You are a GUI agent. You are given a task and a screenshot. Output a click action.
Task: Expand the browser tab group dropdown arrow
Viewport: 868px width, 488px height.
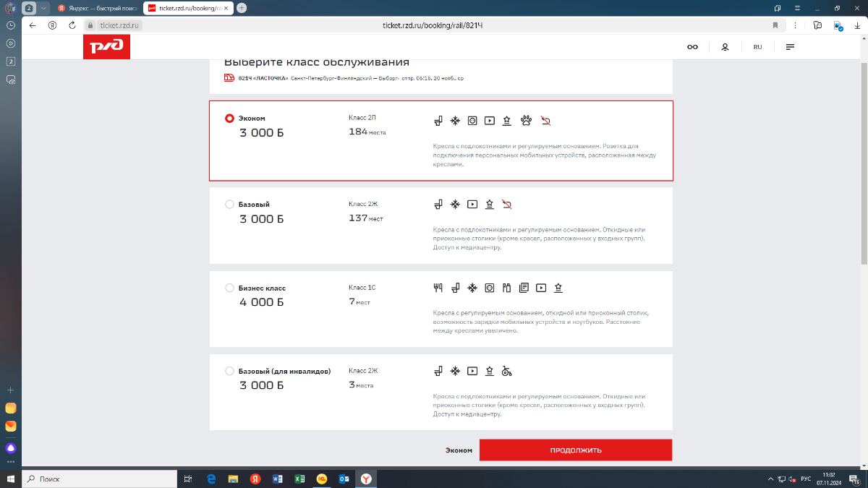43,8
